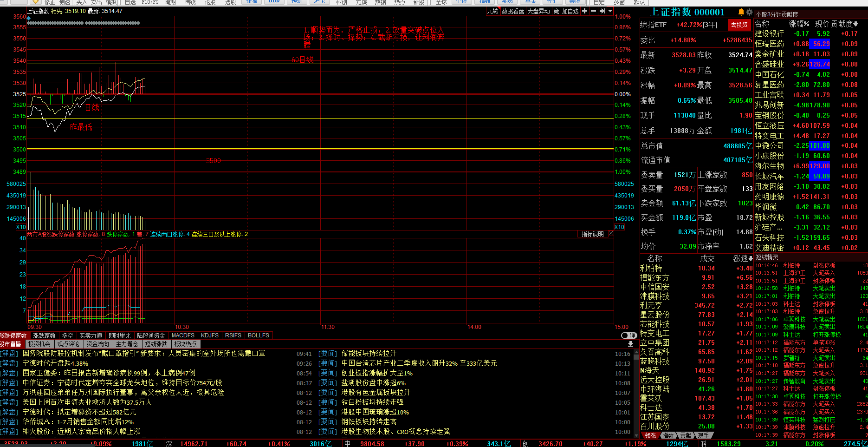The width and height of the screenshot is (868, 447).
Task: Open news 盐湖股份盘中涨超6%
Action: [374, 383]
